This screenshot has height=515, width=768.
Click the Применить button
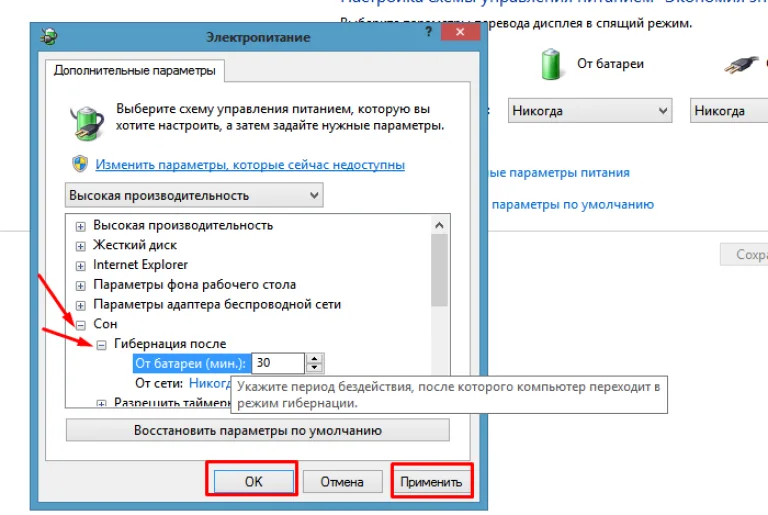(x=431, y=482)
